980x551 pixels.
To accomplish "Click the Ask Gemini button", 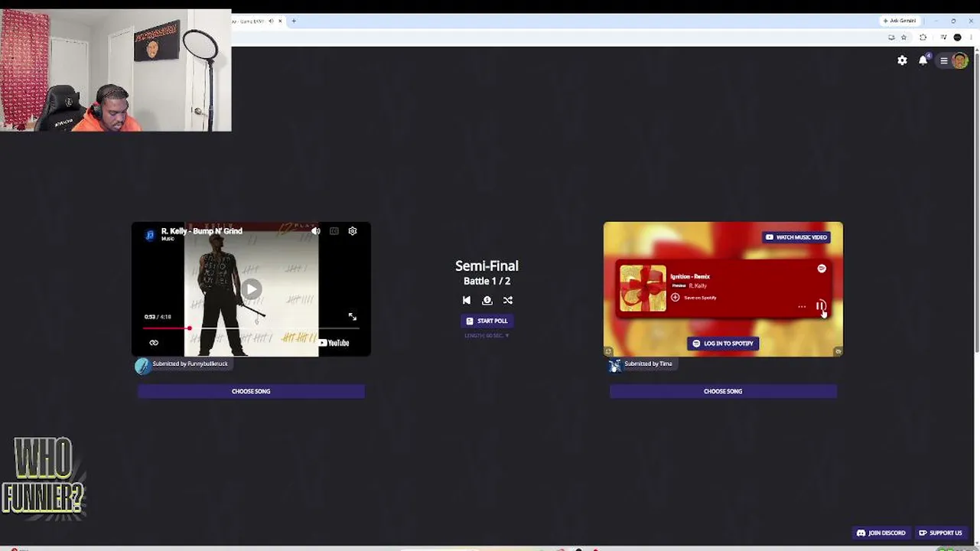I will pos(900,21).
